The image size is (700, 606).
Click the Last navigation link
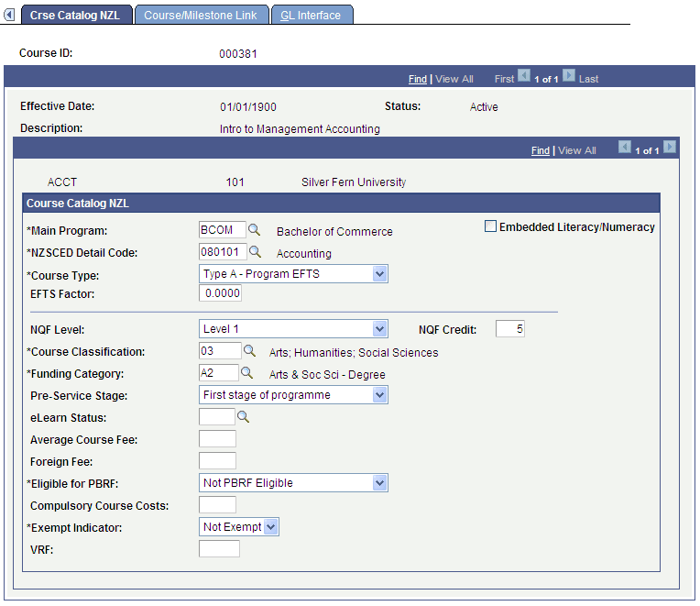pyautogui.click(x=588, y=79)
